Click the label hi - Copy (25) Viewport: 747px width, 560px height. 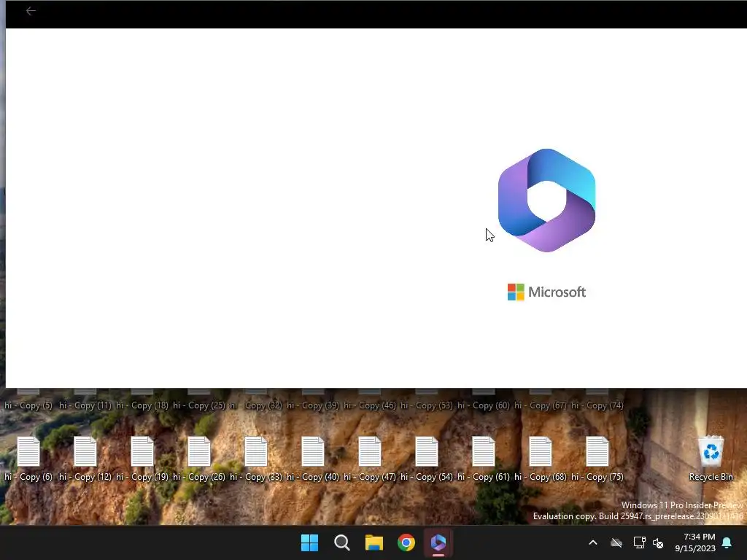(199, 405)
